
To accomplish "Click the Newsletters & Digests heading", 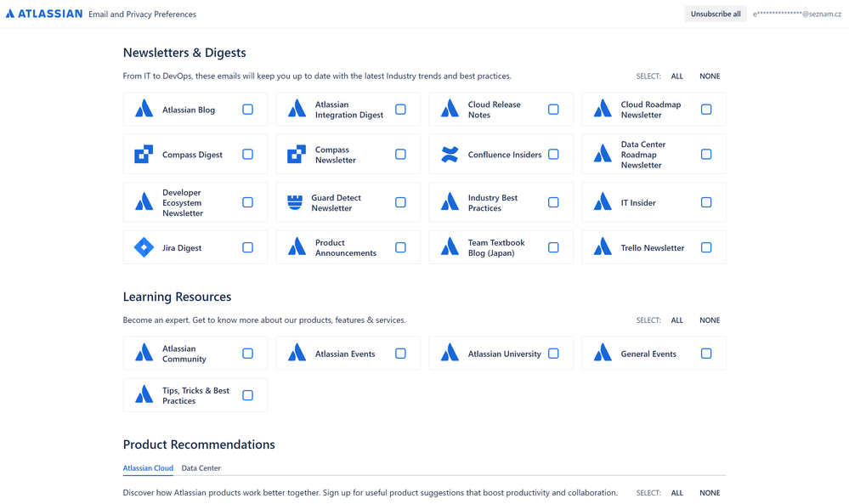I will [x=184, y=53].
